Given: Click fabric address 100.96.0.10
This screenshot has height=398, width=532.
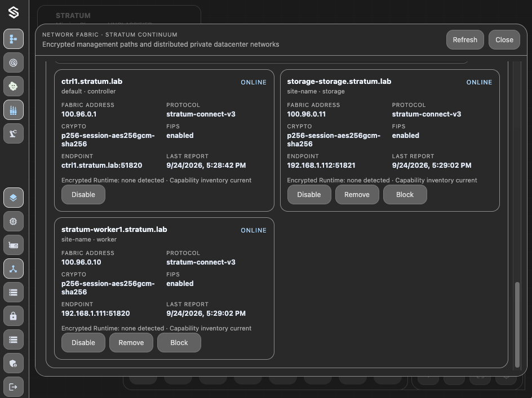Looking at the screenshot, I should point(81,262).
